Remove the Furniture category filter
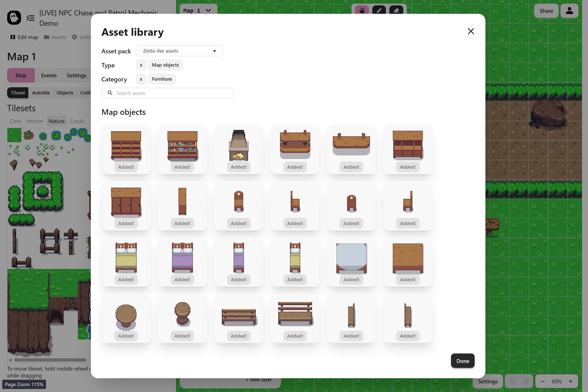The height and width of the screenshot is (392, 588). 141,79
